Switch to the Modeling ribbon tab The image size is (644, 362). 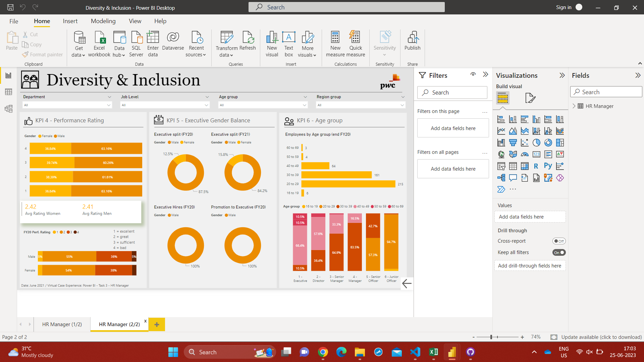[103, 21]
